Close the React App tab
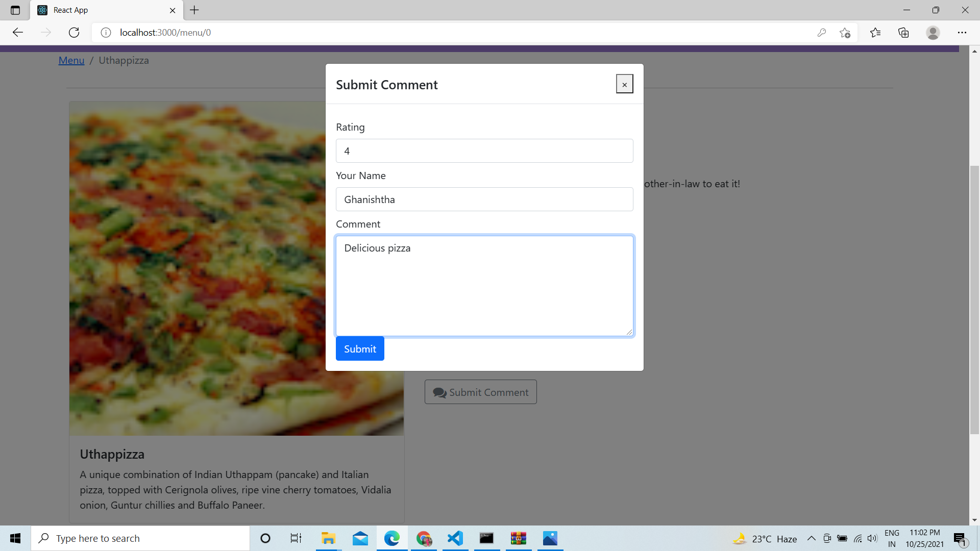980x551 pixels. [173, 10]
